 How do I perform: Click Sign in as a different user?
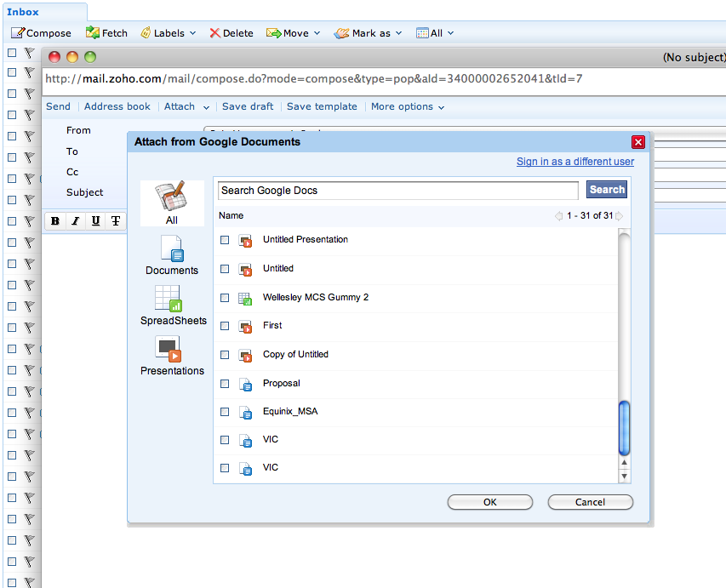(x=575, y=162)
